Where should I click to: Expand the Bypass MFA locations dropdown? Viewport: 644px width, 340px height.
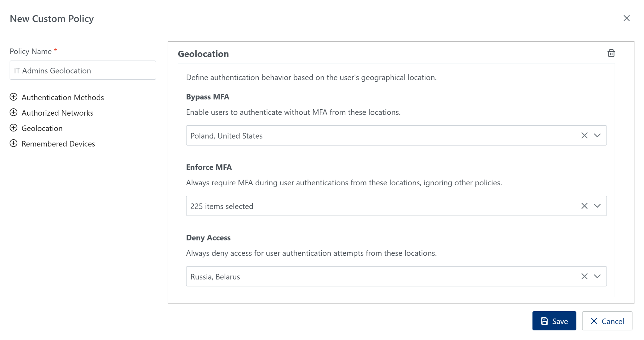(x=597, y=135)
